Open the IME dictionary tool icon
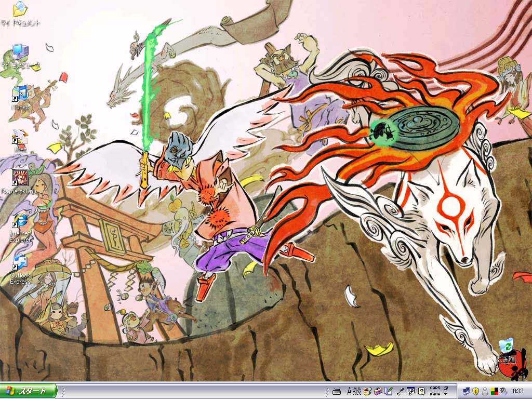Viewport: 532px width, 399px height. (389, 391)
